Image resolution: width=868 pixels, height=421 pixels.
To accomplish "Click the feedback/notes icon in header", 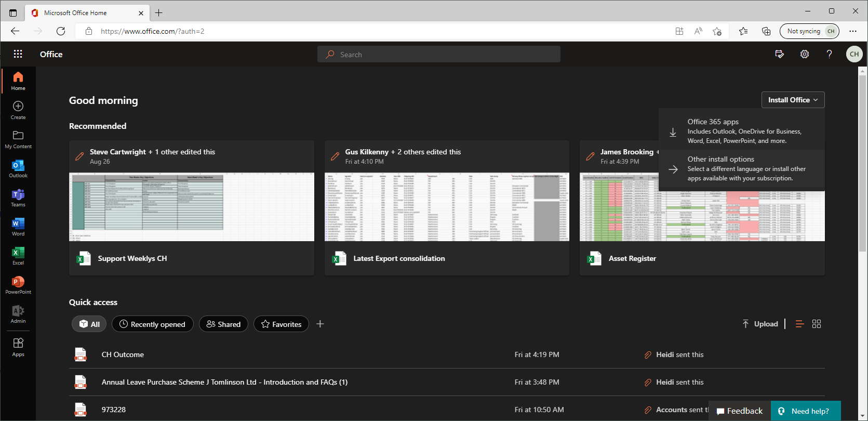I will tap(780, 54).
